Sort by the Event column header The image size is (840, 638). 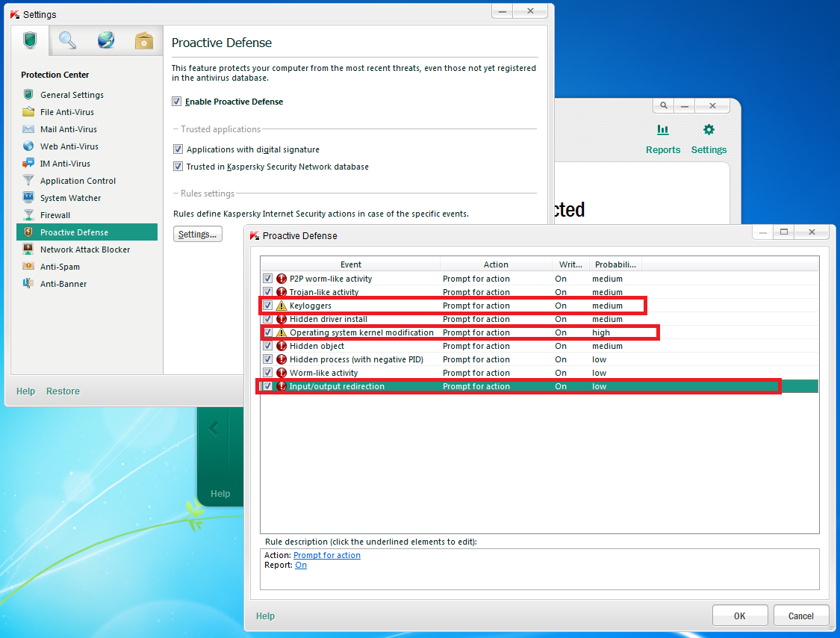point(350,264)
